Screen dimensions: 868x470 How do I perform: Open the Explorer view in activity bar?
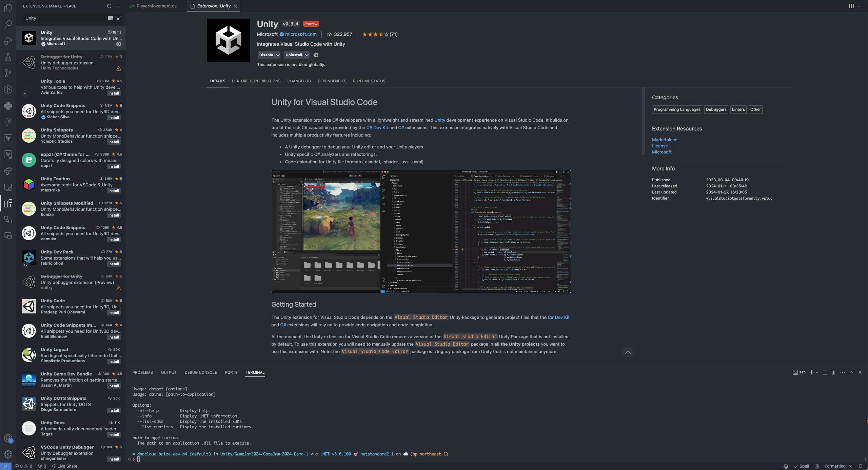coord(8,8)
